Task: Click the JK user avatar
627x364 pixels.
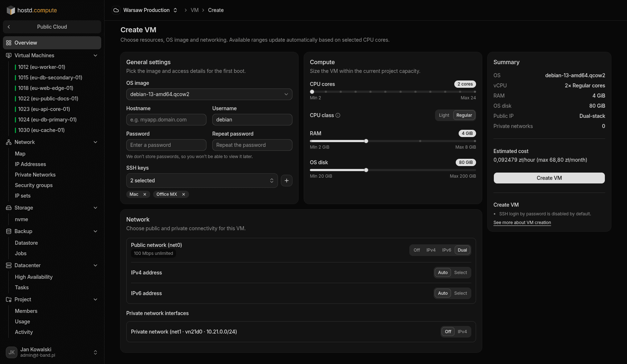Action: click(x=12, y=352)
